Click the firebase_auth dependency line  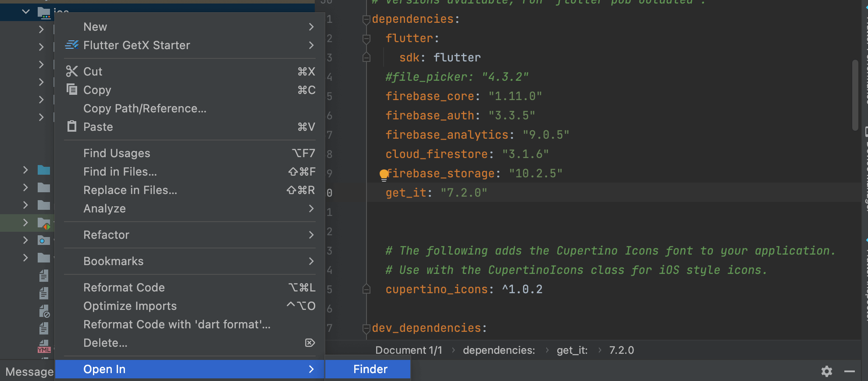tap(460, 115)
